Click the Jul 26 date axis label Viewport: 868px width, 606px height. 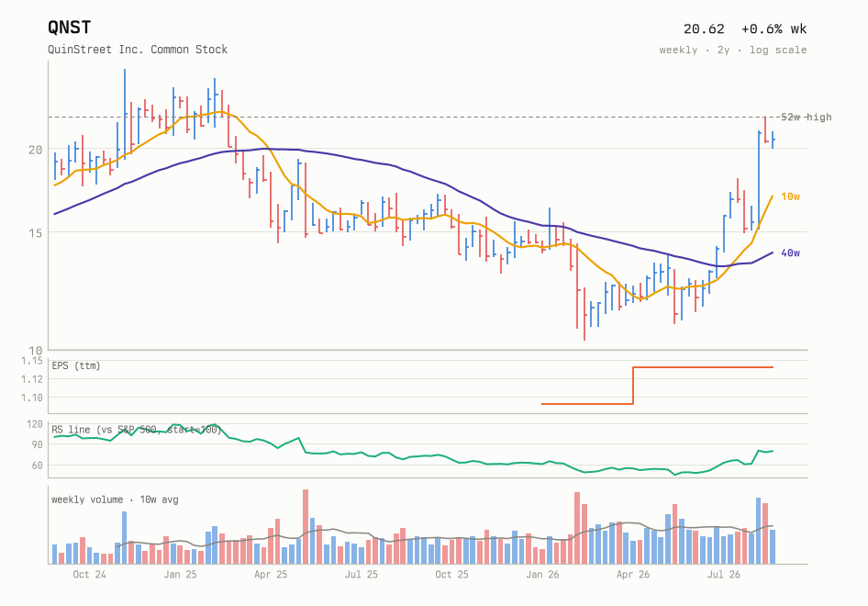click(x=724, y=575)
